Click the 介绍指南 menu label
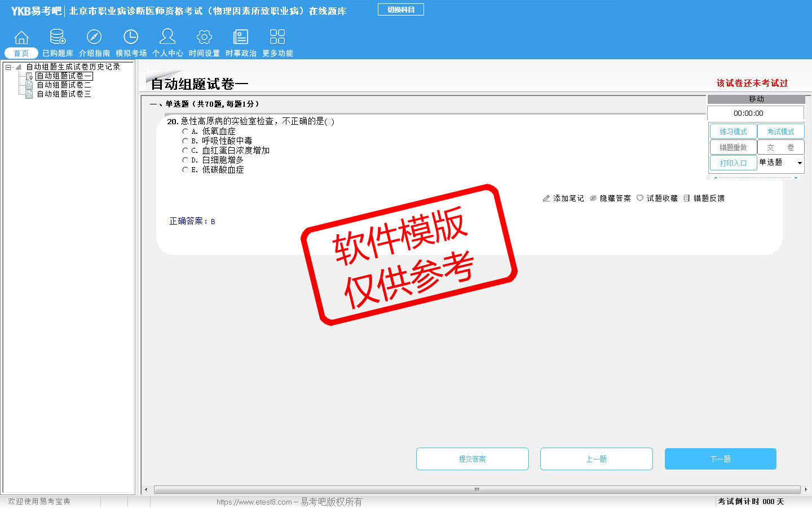 pos(94,53)
